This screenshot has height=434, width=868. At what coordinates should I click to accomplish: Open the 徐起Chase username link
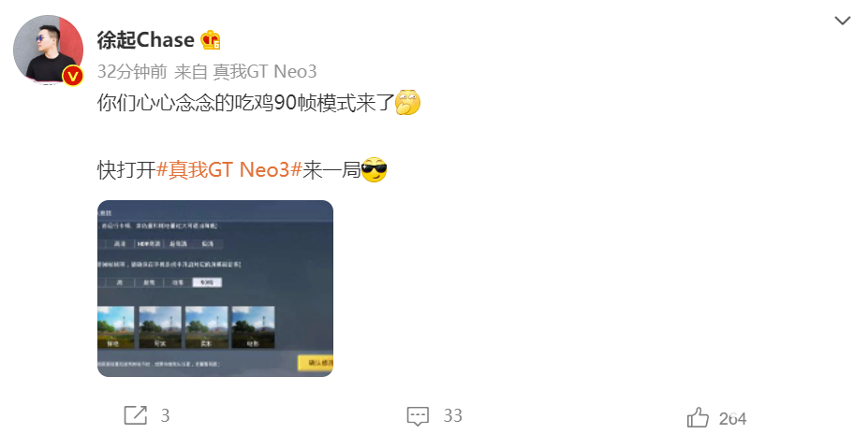pyautogui.click(x=145, y=40)
